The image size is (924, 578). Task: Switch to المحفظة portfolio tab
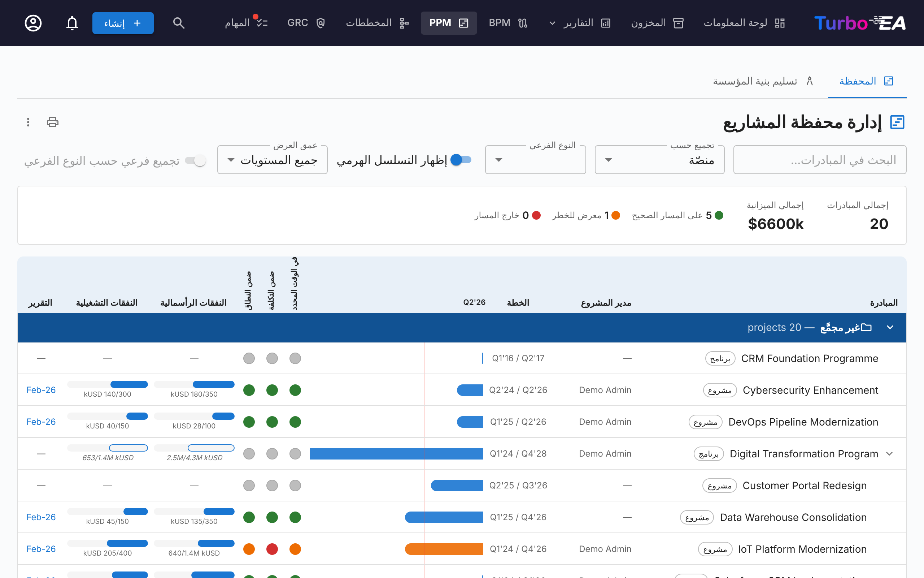tap(867, 81)
